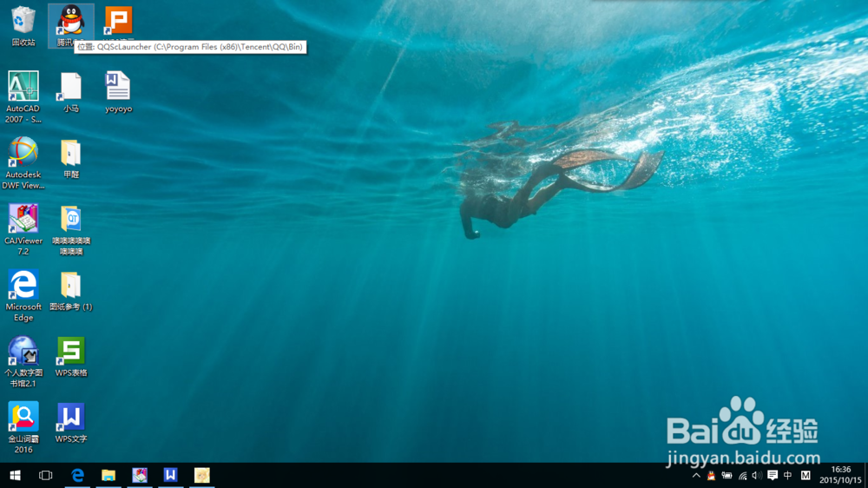Select the AutoCAD 2007 desktop shortcut

[x=23, y=97]
